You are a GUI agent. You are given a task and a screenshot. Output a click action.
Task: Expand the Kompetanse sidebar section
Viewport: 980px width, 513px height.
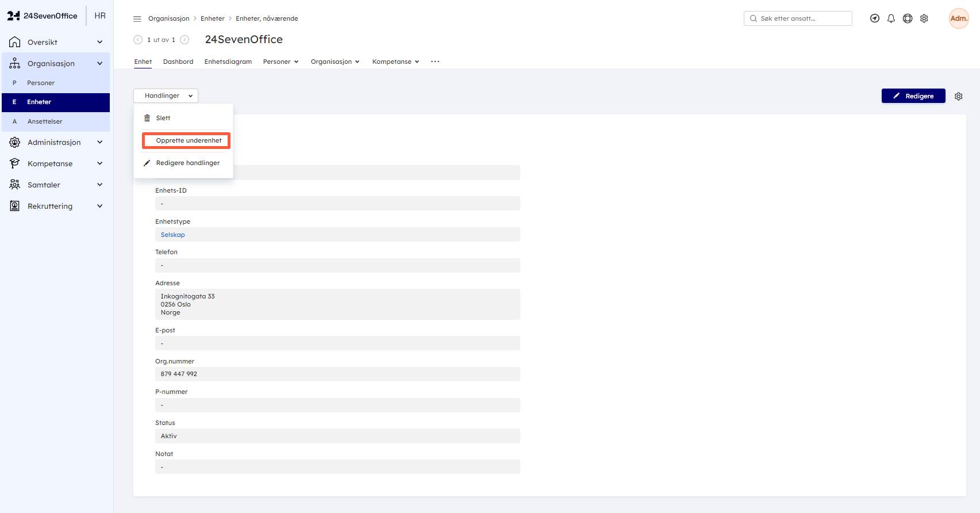(100, 163)
